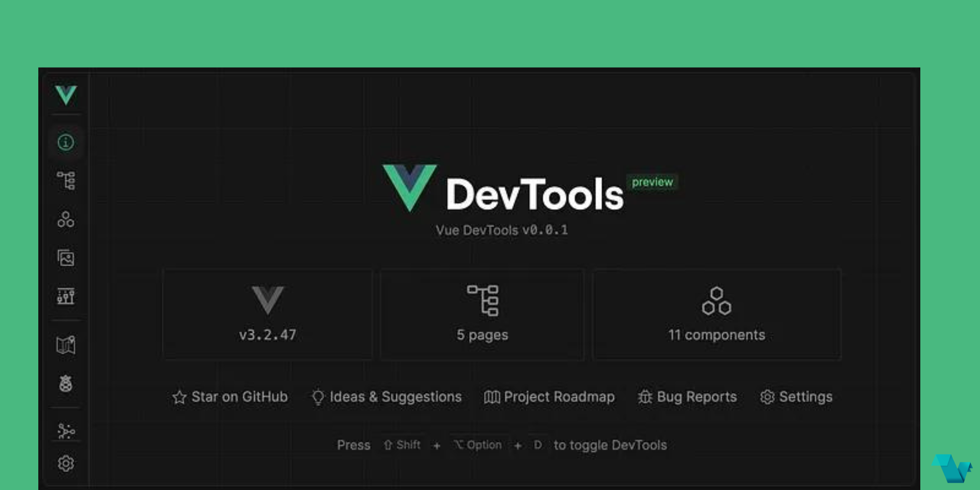This screenshot has width=980, height=490.
Task: Open the Timeline sliders icon in sidebar
Action: click(66, 296)
